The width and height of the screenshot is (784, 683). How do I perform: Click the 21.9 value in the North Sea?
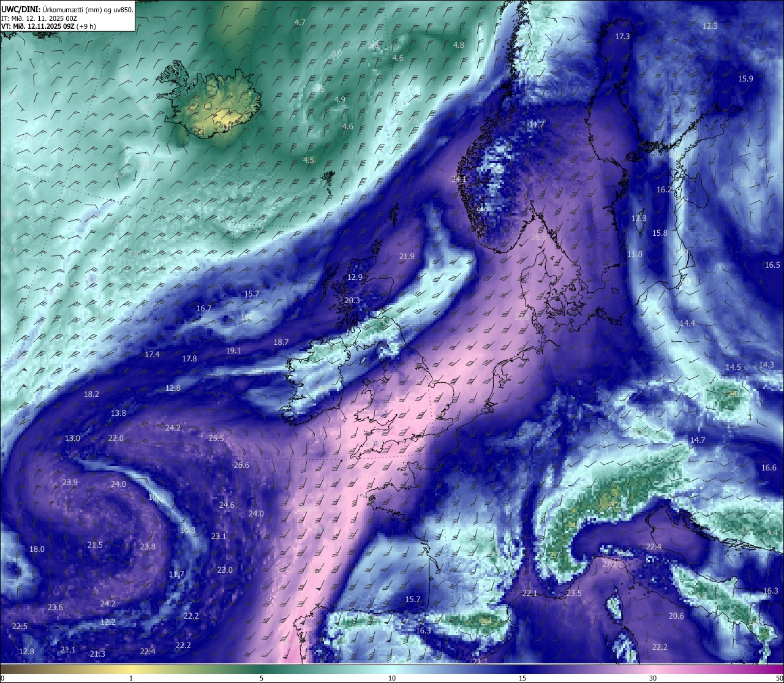pyautogui.click(x=407, y=257)
